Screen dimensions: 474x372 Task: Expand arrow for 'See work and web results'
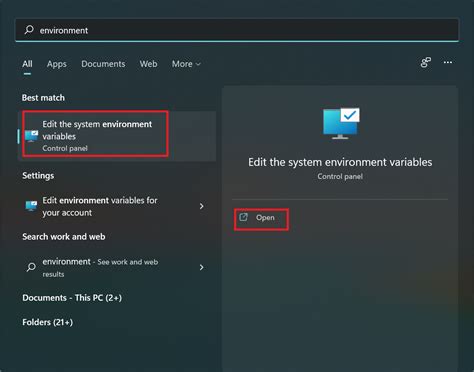tap(201, 267)
